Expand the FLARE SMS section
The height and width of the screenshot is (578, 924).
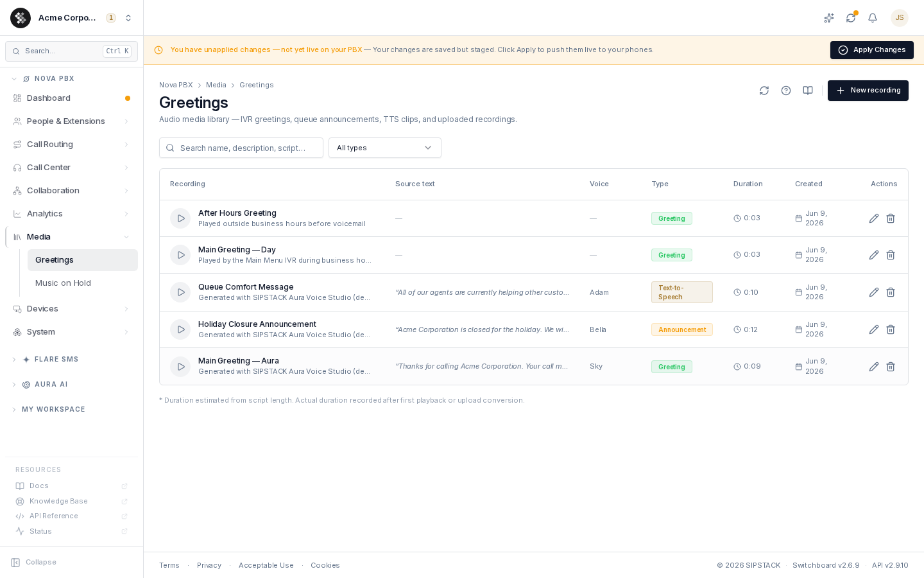71,360
